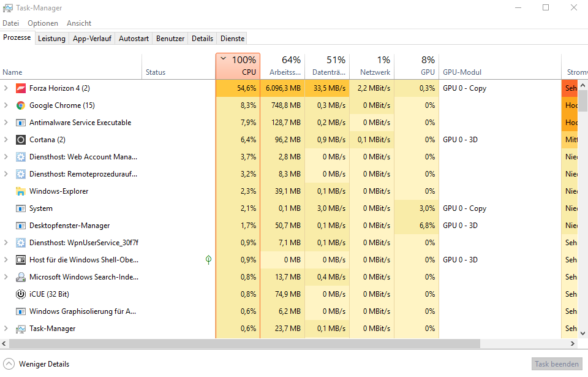Select the 748,8 MB memory cell
The width and height of the screenshot is (588, 377).
pos(283,105)
